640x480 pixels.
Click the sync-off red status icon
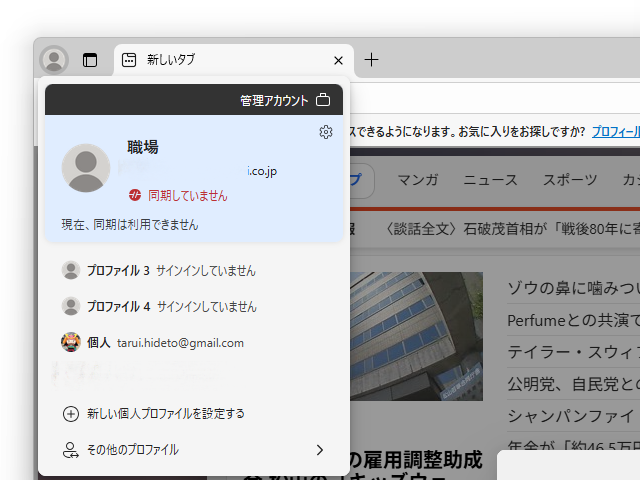click(135, 195)
